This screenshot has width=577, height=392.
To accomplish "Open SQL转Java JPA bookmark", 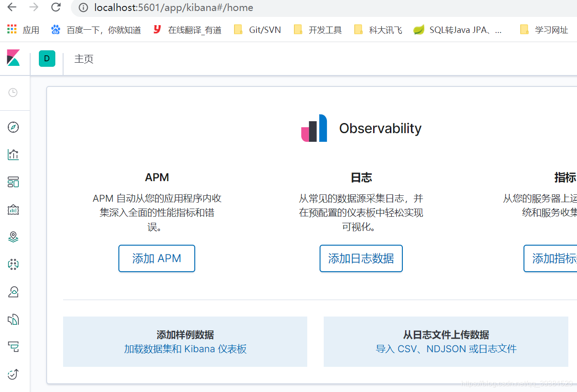I will [x=458, y=30].
